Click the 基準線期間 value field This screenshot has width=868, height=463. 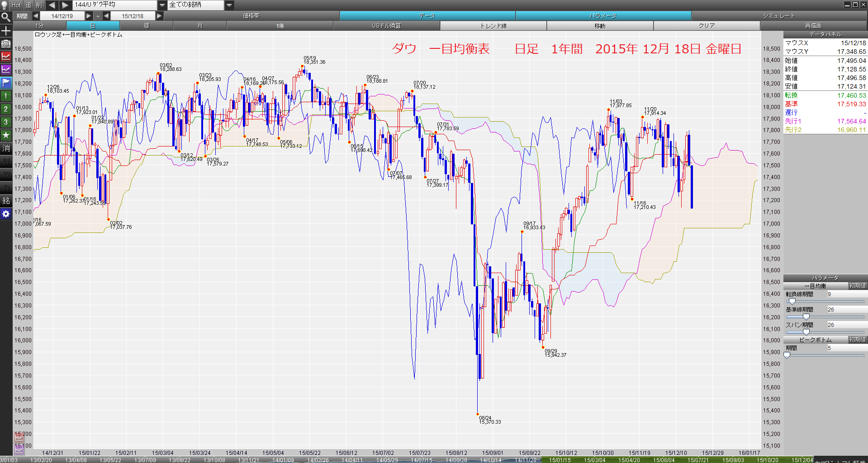click(847, 310)
